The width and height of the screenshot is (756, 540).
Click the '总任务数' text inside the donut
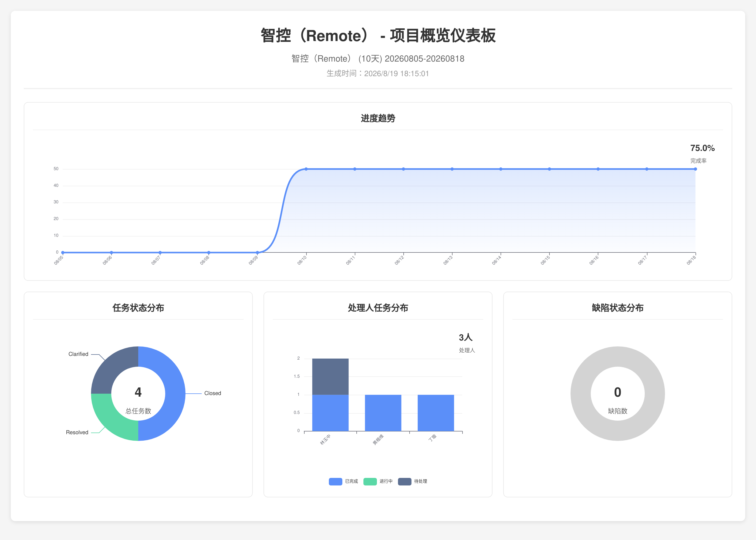click(x=138, y=411)
